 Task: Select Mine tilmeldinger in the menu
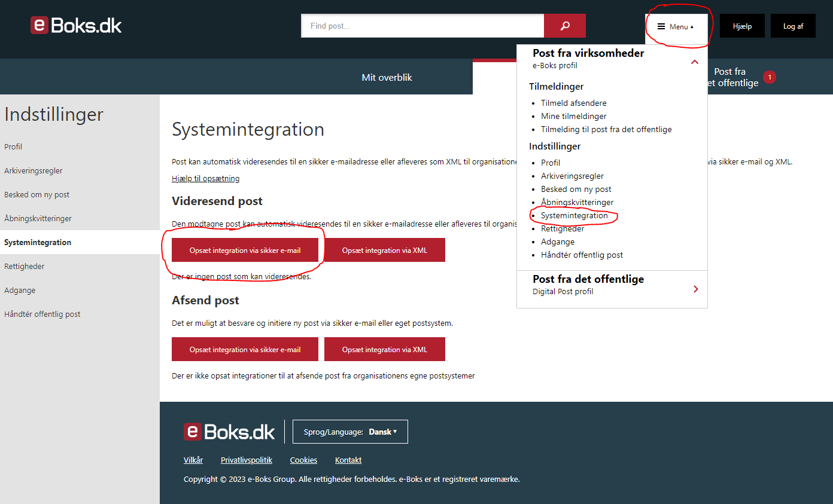(x=573, y=116)
